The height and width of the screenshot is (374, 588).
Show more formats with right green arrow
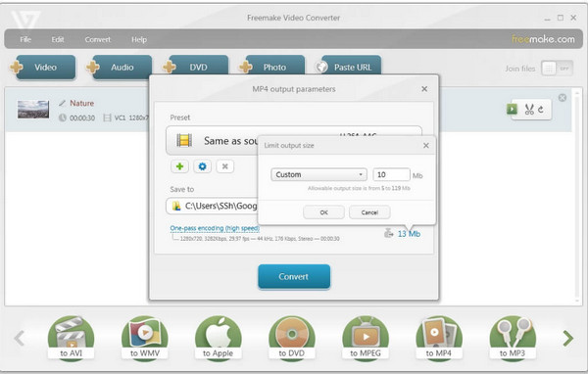pos(568,338)
